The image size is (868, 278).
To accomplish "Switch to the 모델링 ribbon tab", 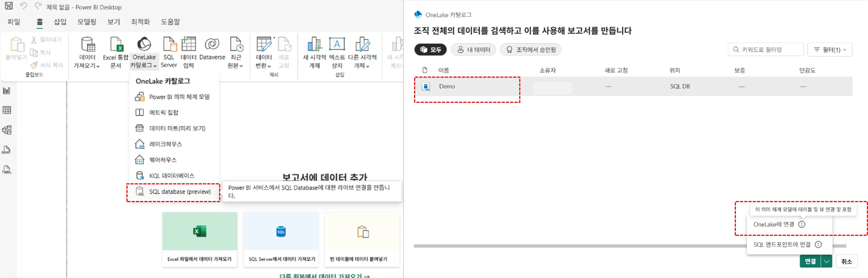I will coord(87,22).
